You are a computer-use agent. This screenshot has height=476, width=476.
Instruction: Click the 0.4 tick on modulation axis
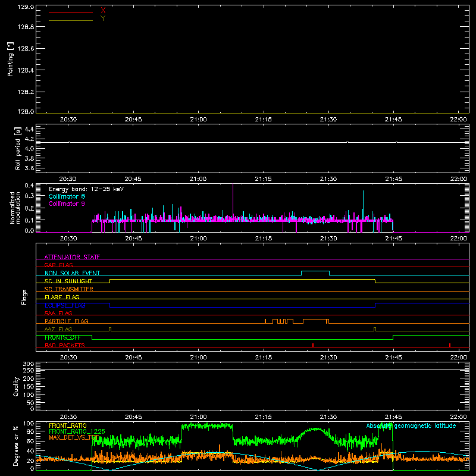coord(29,186)
